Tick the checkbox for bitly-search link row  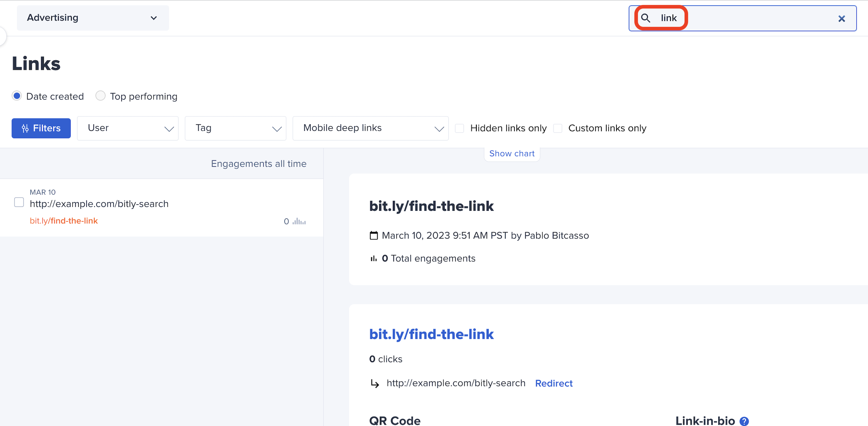19,202
